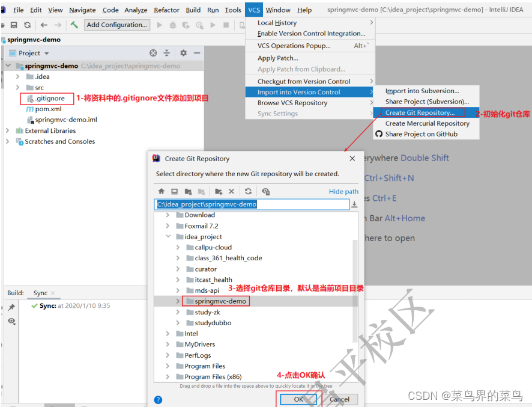Click the Stop square icon

point(226,25)
